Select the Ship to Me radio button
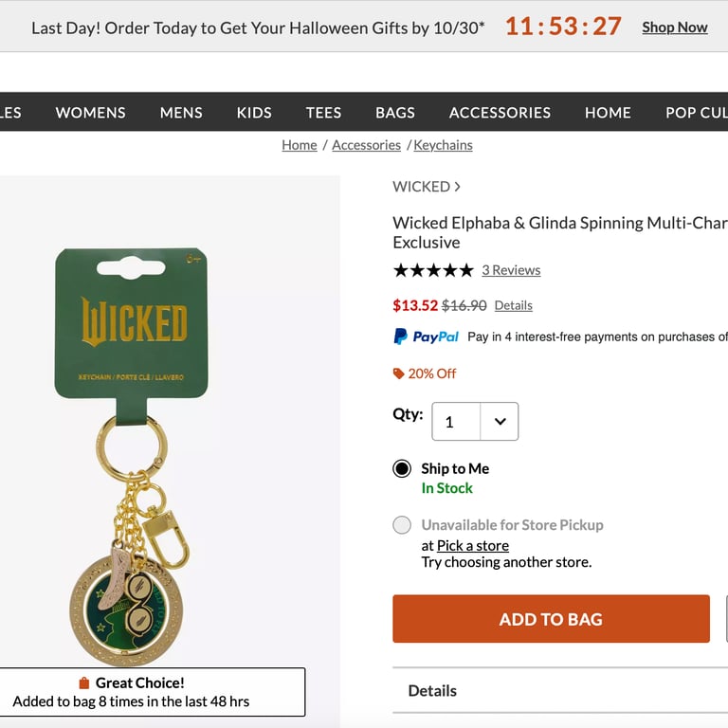728x728 pixels. (x=402, y=469)
